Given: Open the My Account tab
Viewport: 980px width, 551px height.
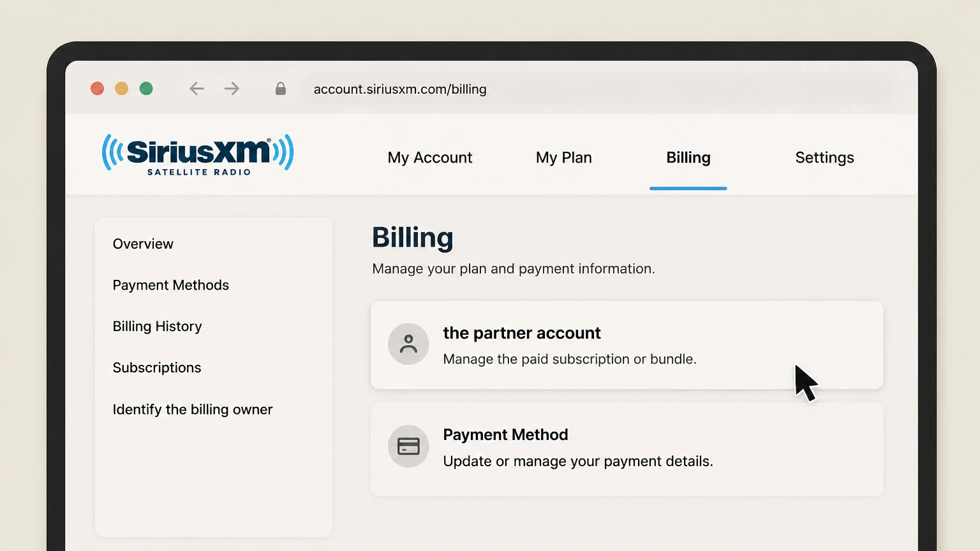Looking at the screenshot, I should 430,158.
